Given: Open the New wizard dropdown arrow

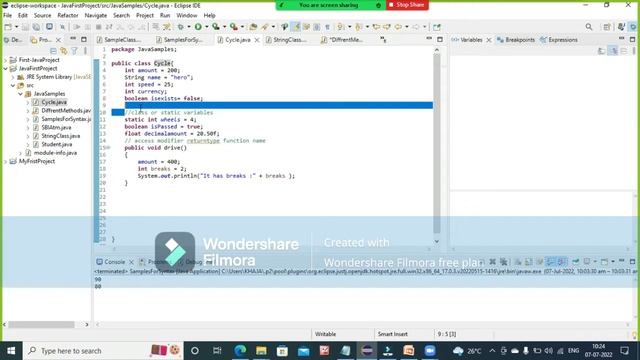Looking at the screenshot, I should pos(16,27).
